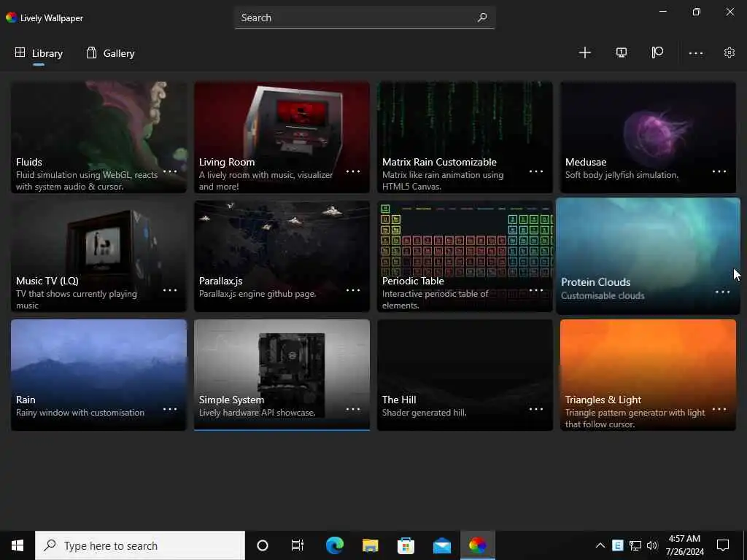Viewport: 747px width, 560px height.
Task: Click 'Lively hardware API showcase.' text
Action: pos(258,413)
